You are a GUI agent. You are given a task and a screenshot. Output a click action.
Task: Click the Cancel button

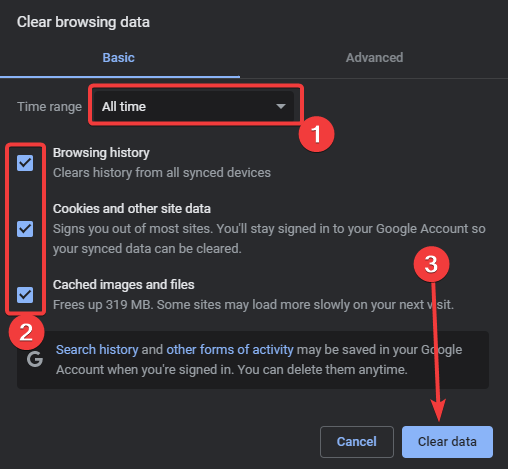pyautogui.click(x=357, y=442)
